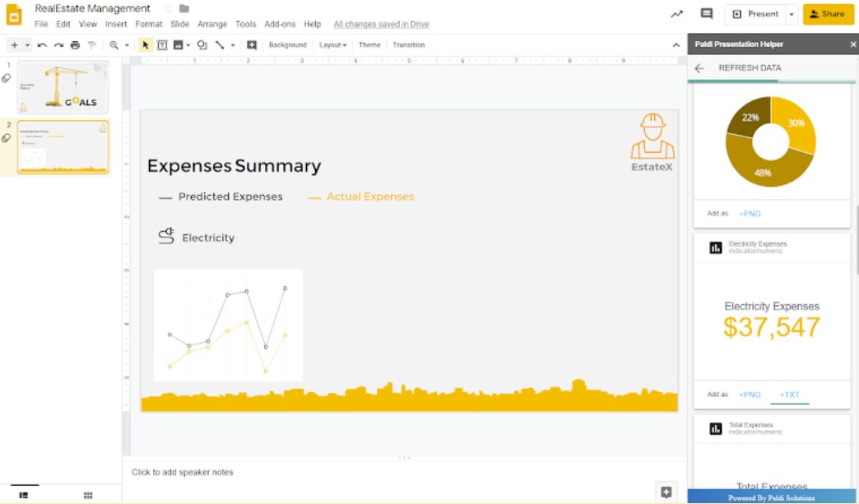Pick the Insert shape tool
This screenshot has width=859, height=504.
point(202,44)
